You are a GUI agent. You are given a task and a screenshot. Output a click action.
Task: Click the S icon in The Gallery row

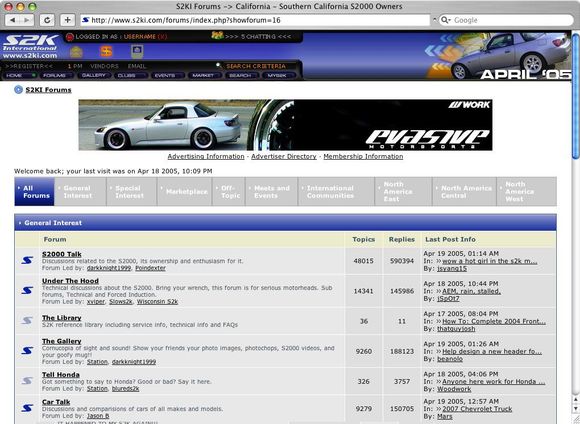[x=27, y=350]
